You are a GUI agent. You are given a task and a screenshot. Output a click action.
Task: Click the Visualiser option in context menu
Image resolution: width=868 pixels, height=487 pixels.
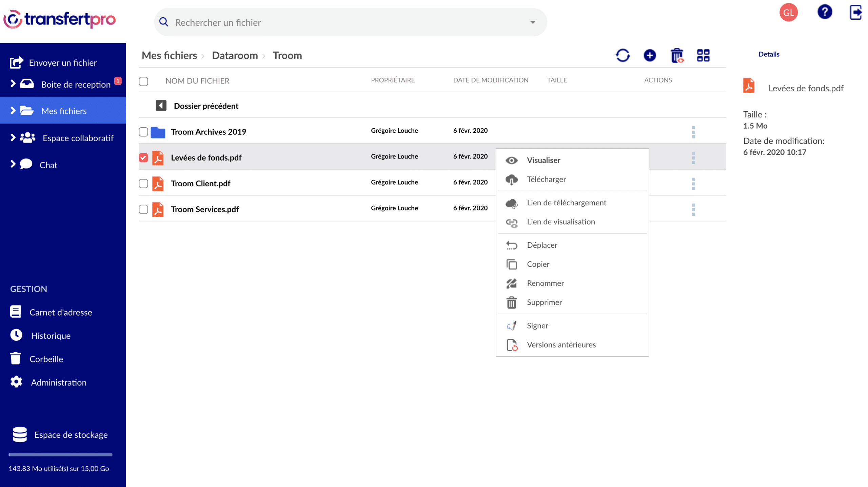click(x=544, y=160)
